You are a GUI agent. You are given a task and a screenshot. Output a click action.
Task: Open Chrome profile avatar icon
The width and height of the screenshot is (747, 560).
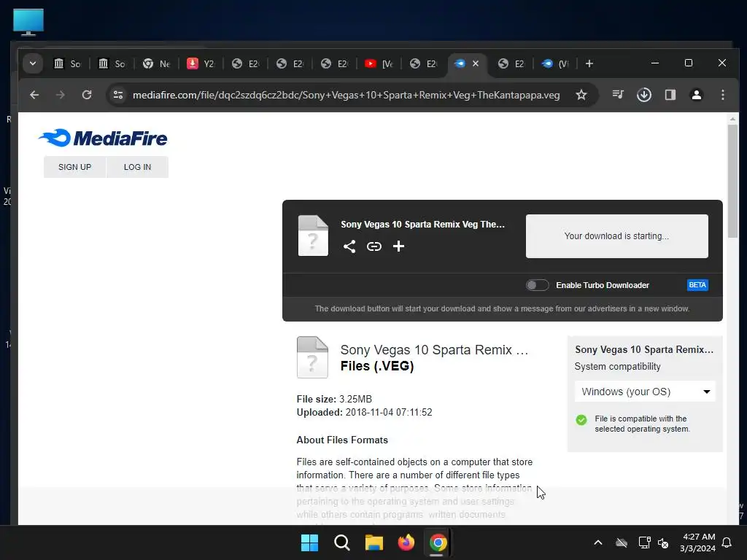[x=696, y=95]
